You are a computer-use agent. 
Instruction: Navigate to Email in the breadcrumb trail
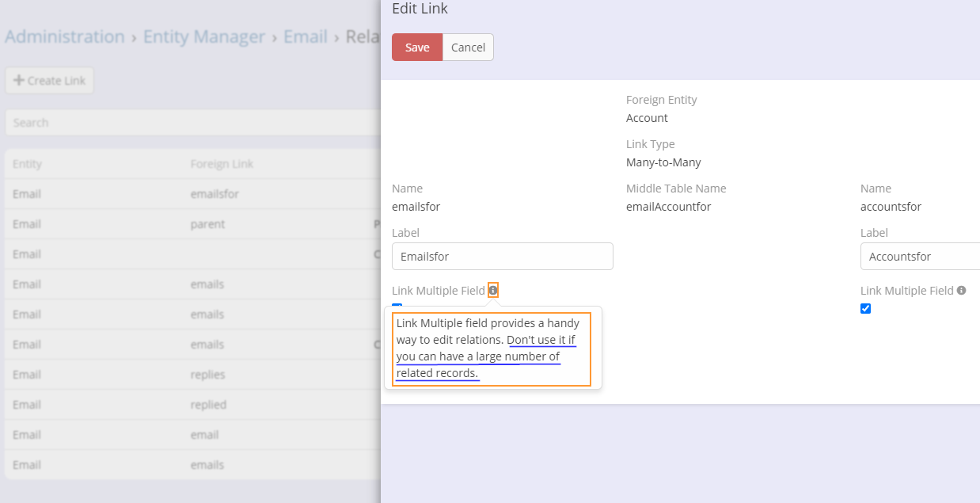(306, 37)
